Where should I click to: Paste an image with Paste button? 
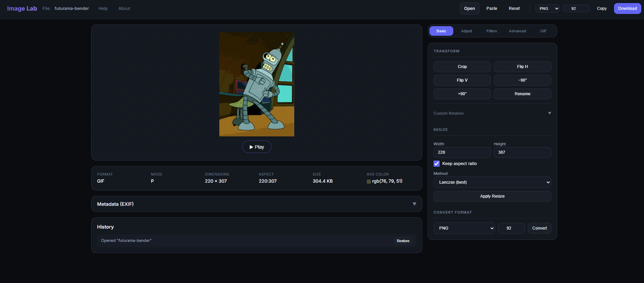[x=491, y=9]
